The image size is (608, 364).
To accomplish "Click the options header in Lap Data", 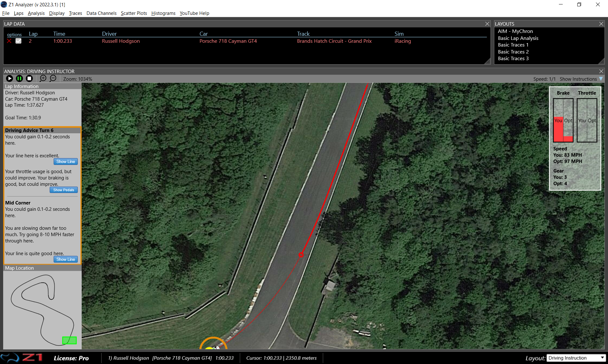I will tap(14, 35).
